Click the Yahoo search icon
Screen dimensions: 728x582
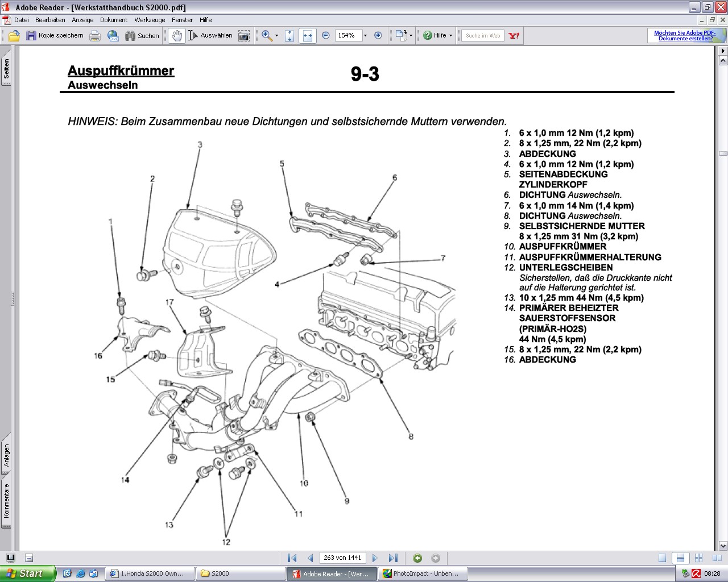(x=514, y=35)
